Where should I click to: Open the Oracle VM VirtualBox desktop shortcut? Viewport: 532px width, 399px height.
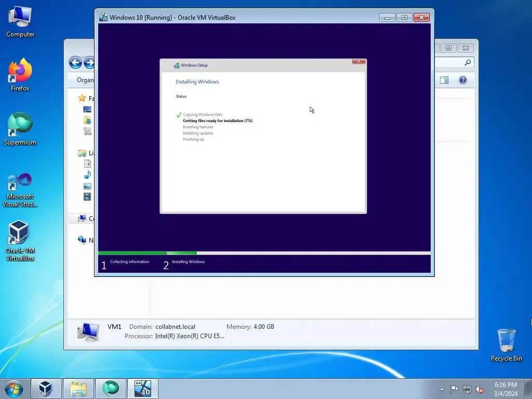click(x=20, y=241)
